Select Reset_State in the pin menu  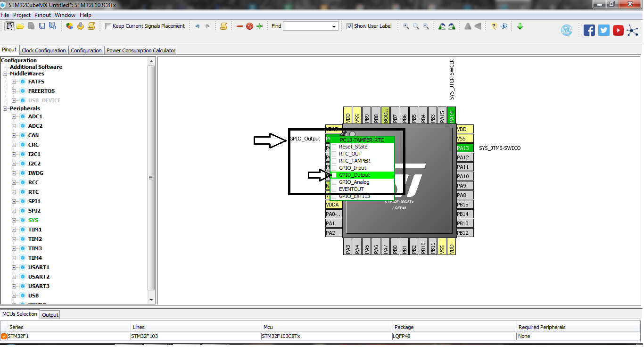click(x=362, y=147)
